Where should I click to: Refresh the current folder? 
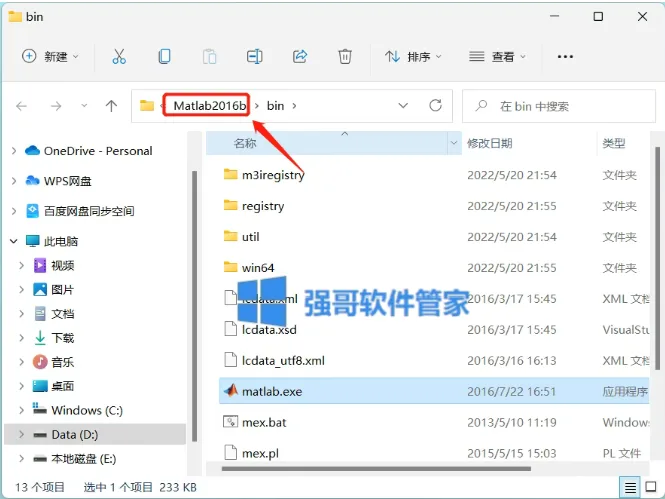pos(436,106)
